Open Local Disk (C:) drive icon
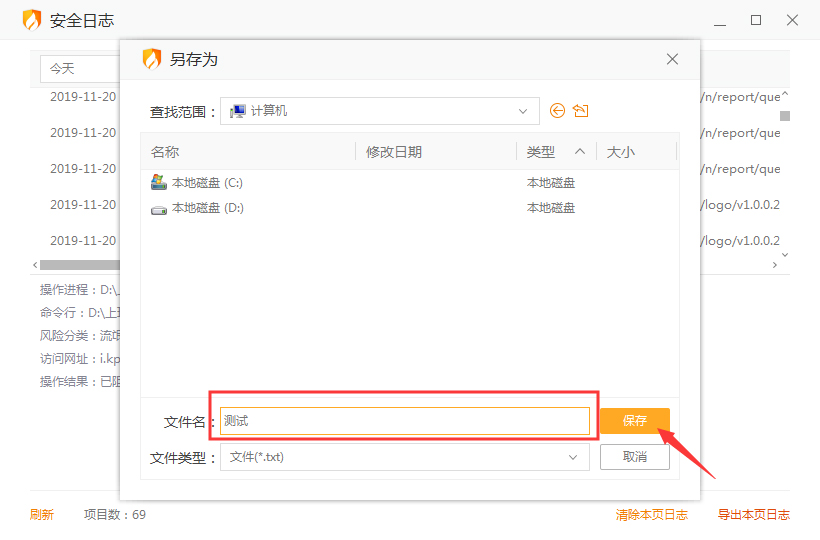This screenshot has width=820, height=540. coord(158,182)
